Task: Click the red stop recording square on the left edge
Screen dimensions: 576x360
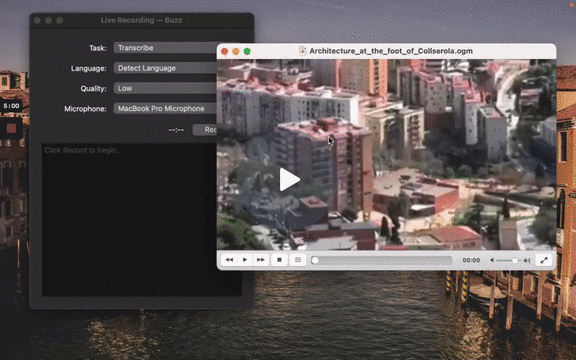Action: coord(11,128)
